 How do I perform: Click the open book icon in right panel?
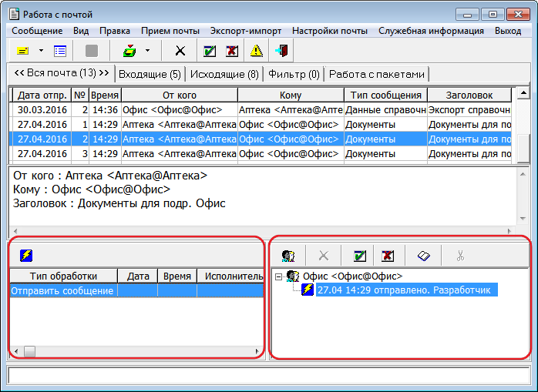pyautogui.click(x=424, y=256)
